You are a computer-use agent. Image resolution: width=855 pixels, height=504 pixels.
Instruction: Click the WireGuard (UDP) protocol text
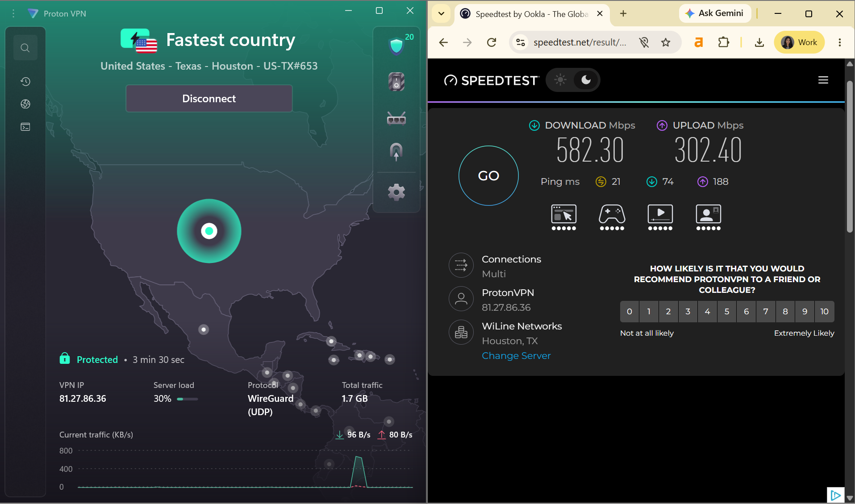click(x=271, y=405)
